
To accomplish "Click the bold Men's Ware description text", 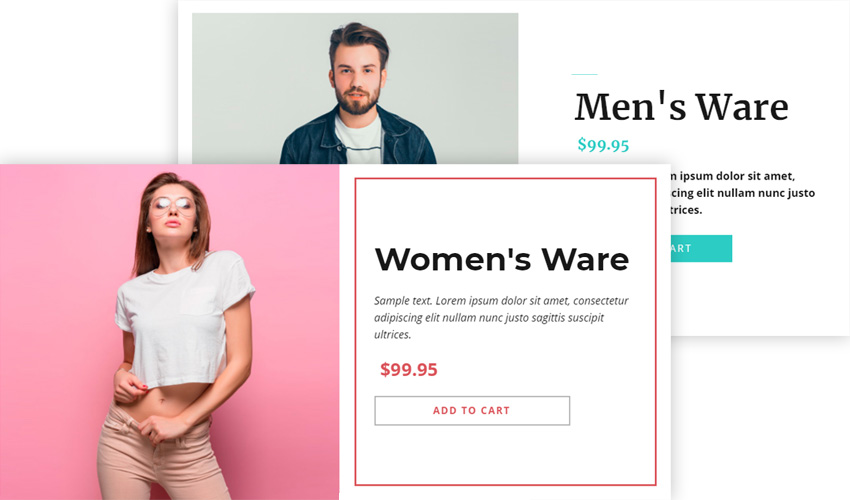I will (x=743, y=193).
